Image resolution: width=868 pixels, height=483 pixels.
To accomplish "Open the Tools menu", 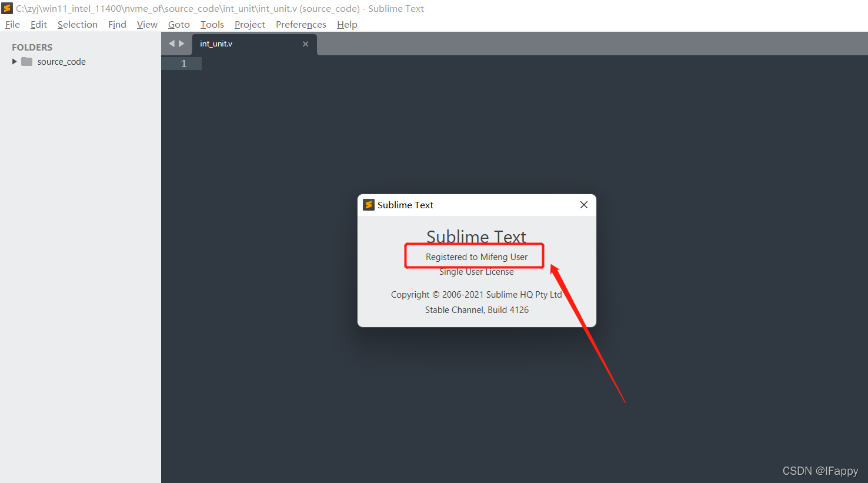I will click(x=212, y=24).
